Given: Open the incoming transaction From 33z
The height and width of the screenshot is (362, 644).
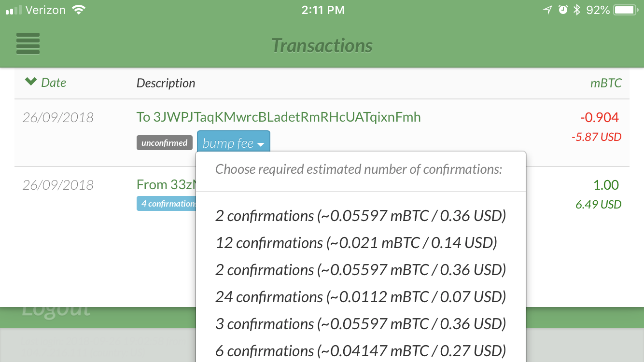Looking at the screenshot, I should [166, 185].
